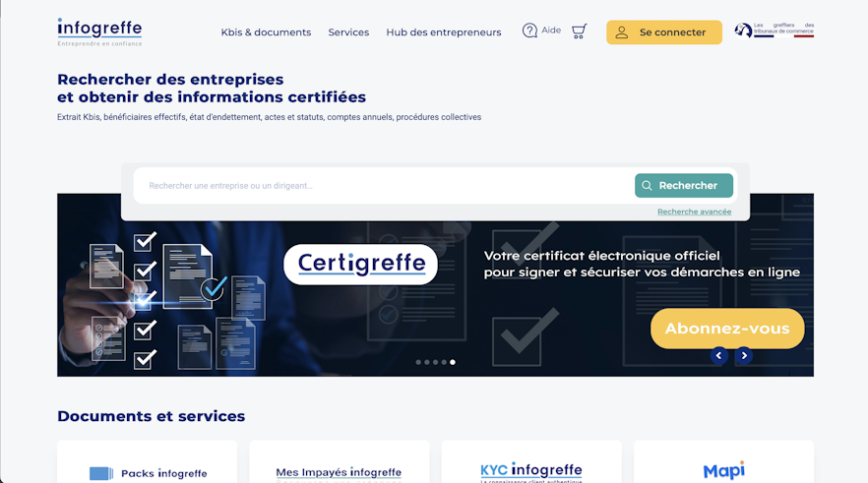Click the infogreffe logo in header
Screen dimensions: 868x483
coord(99,32)
